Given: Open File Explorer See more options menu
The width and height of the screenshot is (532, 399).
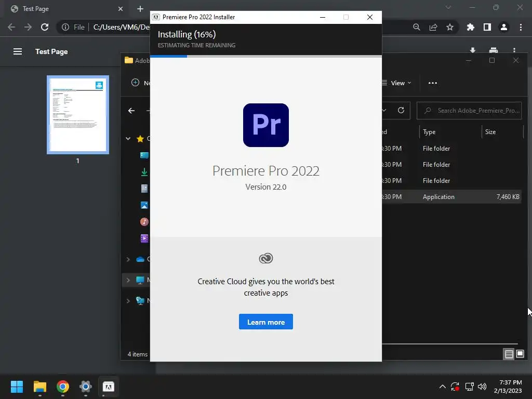Looking at the screenshot, I should 433,83.
